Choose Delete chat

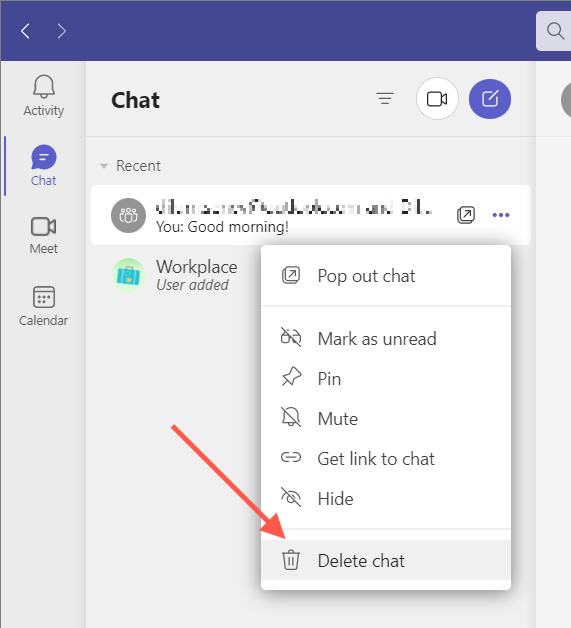tap(386, 560)
